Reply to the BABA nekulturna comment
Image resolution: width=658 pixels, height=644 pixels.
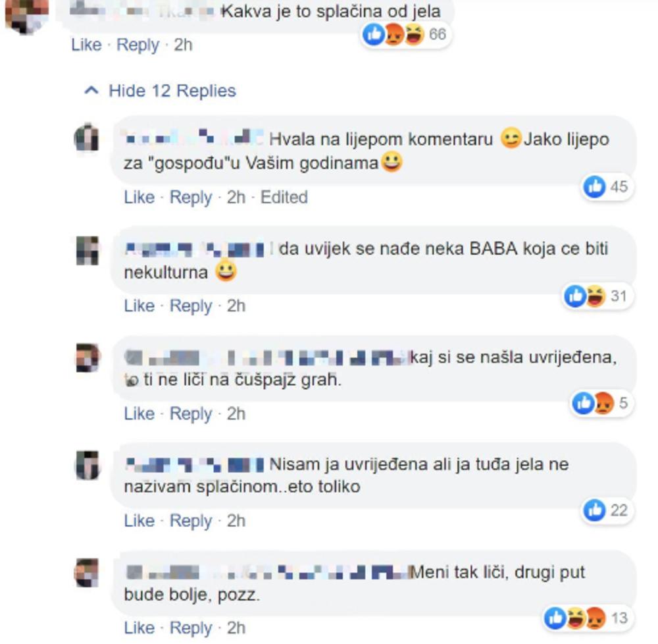click(x=191, y=306)
